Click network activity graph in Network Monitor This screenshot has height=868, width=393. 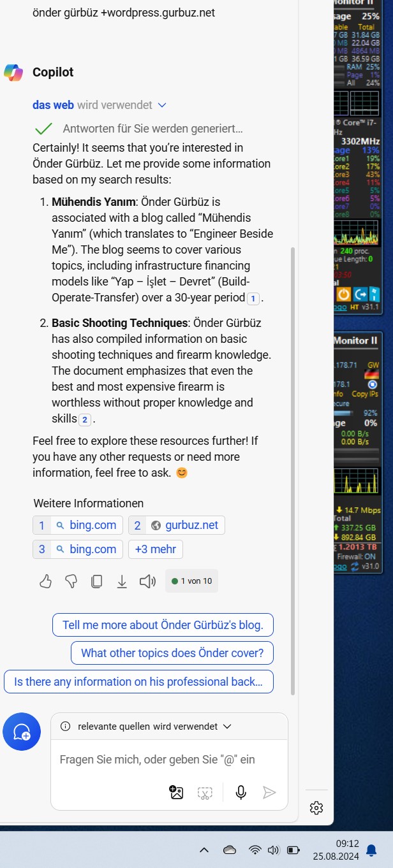[x=357, y=481]
